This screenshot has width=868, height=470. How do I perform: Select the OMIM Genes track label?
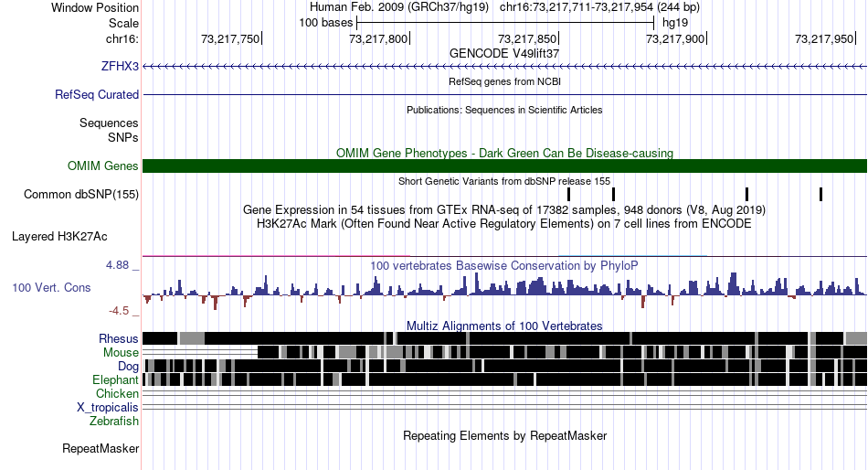pyautogui.click(x=103, y=166)
